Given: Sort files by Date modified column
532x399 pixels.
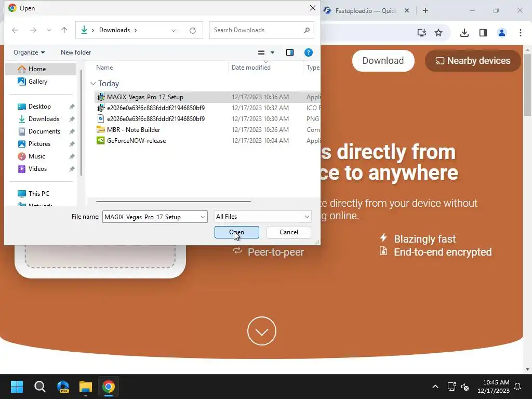Looking at the screenshot, I should pyautogui.click(x=251, y=68).
